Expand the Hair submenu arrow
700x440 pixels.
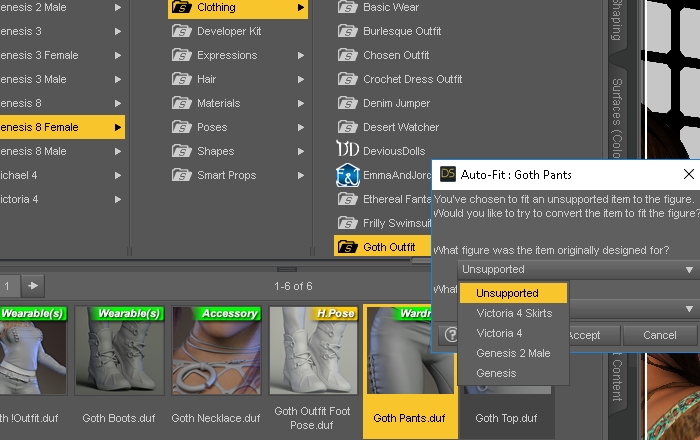tap(300, 79)
